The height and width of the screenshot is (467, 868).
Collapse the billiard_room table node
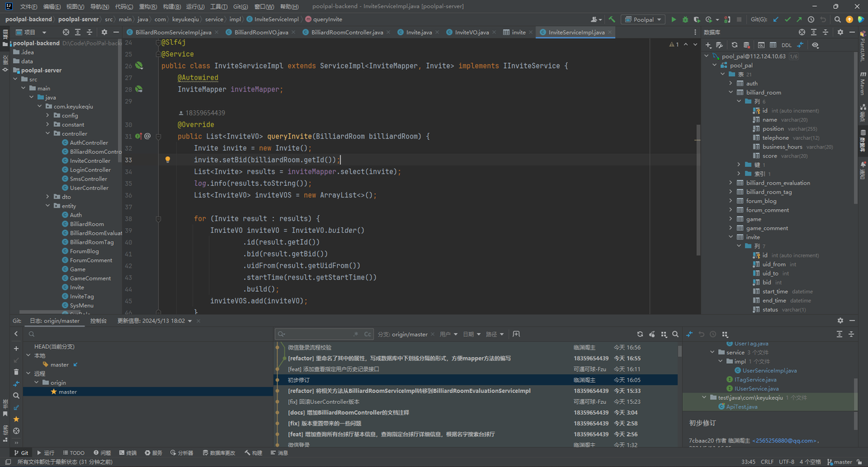pos(731,92)
